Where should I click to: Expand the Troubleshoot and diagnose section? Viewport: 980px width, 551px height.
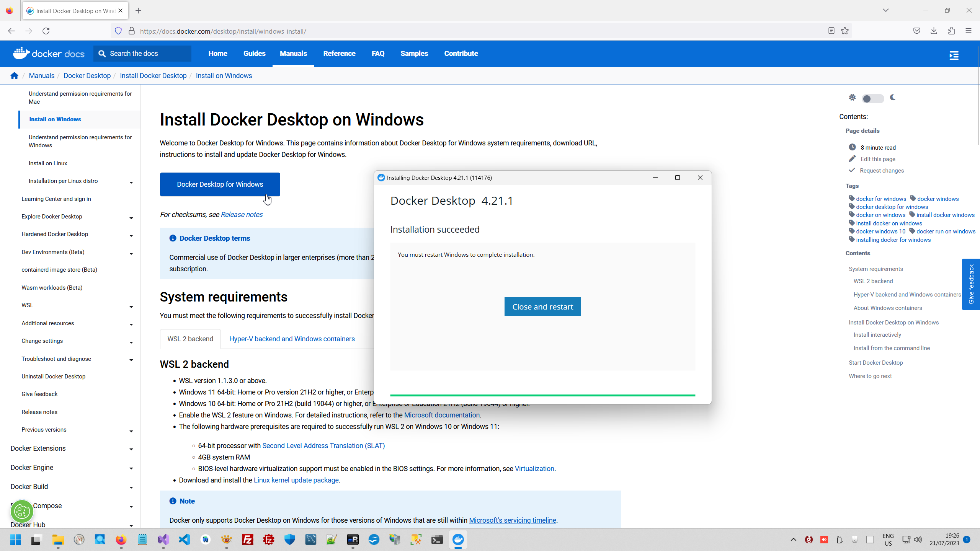131,360
